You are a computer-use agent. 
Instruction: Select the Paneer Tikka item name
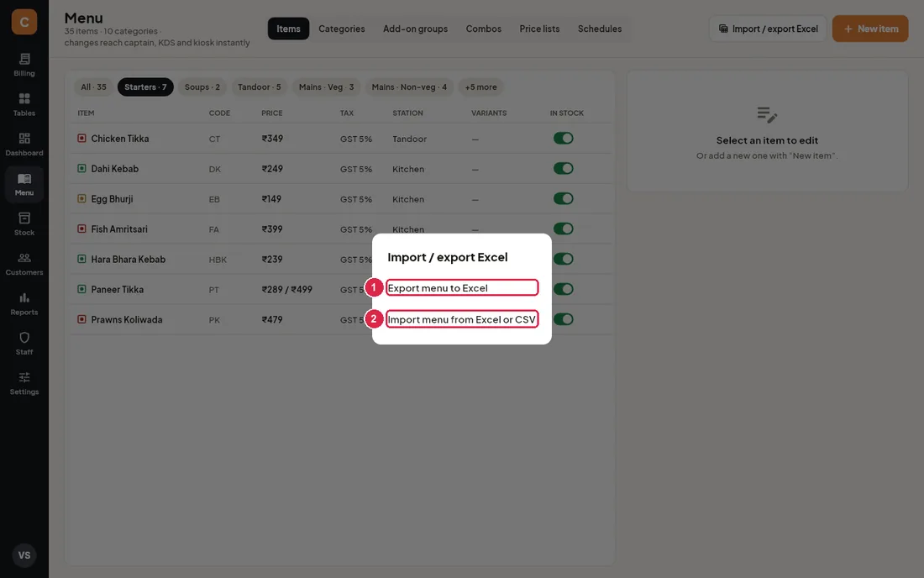[118, 289]
